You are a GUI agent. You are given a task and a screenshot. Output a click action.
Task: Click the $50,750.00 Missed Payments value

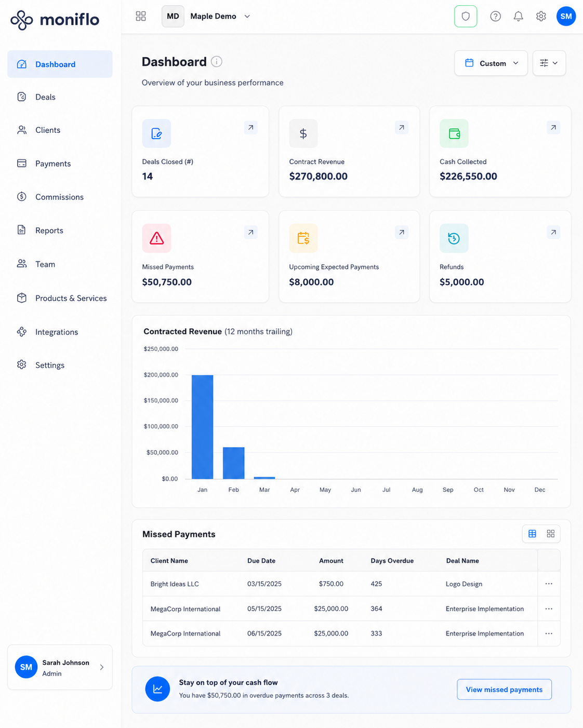(167, 282)
